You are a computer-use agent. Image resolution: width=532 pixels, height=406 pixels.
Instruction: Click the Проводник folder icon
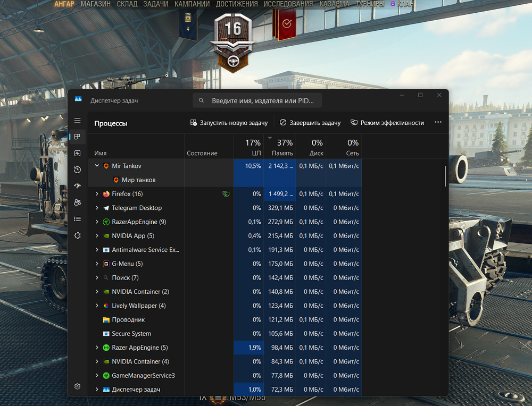coord(106,319)
